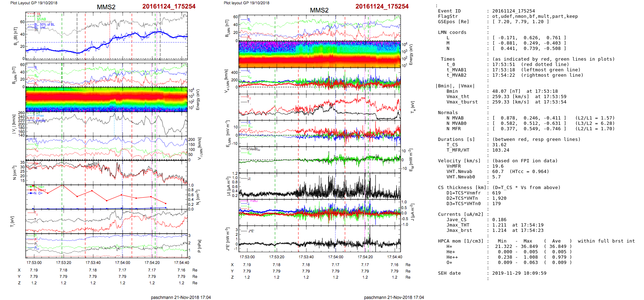Click the J*E' plot panel

point(320,240)
